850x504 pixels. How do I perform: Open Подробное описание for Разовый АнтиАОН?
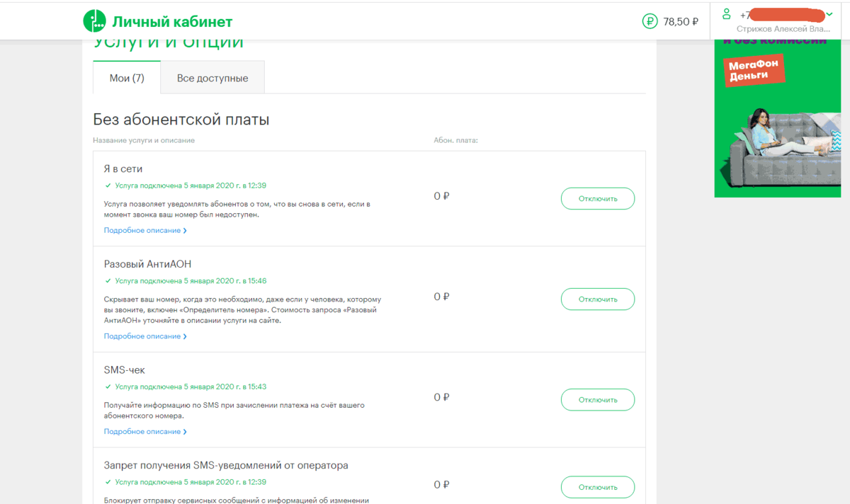click(x=145, y=336)
